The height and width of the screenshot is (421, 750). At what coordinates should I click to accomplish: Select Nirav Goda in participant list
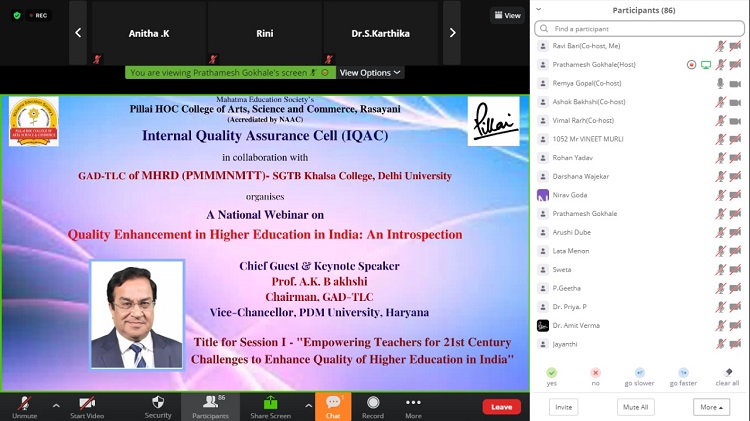click(572, 195)
